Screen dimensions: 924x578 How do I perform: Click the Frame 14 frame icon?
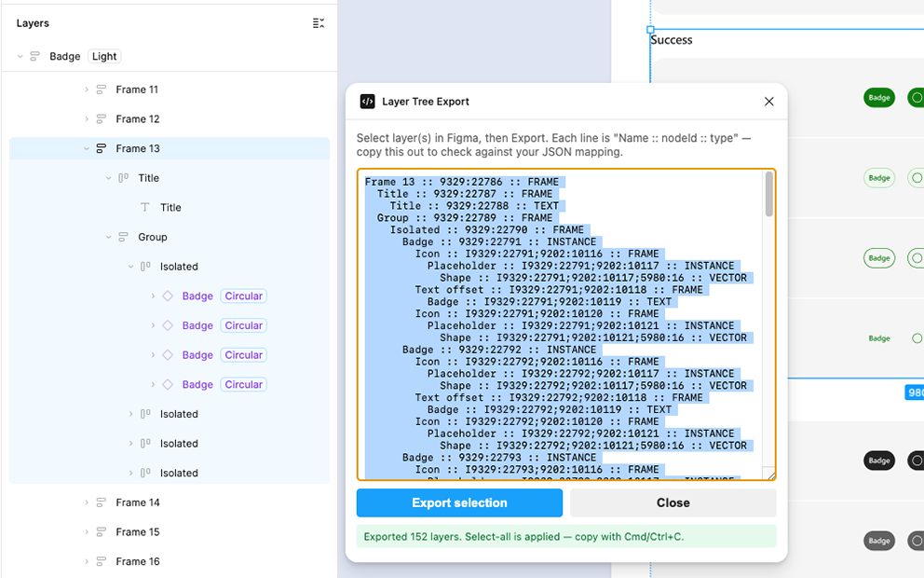point(102,502)
